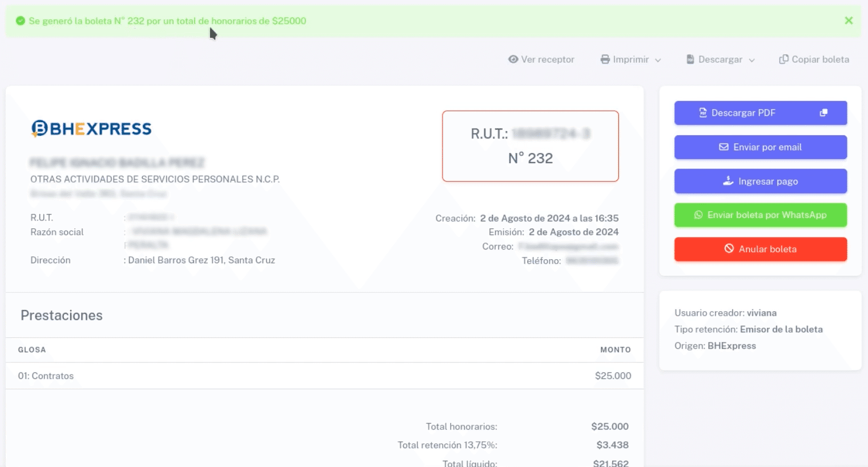Click the hand payment icon on Ingresar pago
This screenshot has width=868, height=467.
[x=728, y=181]
